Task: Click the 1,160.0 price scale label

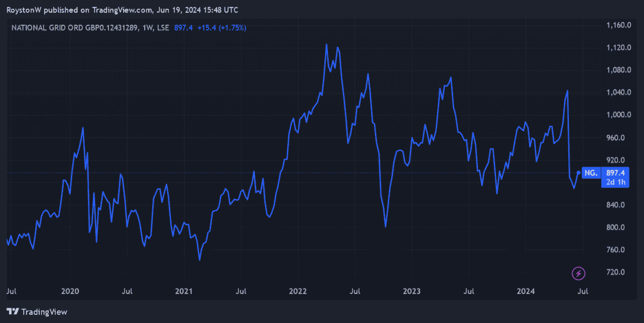Action: point(617,25)
